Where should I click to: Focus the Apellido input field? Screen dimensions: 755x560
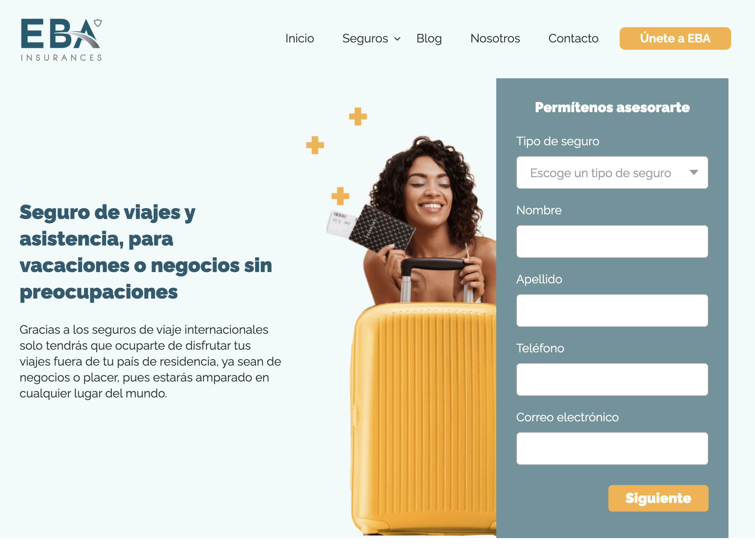[x=612, y=311]
